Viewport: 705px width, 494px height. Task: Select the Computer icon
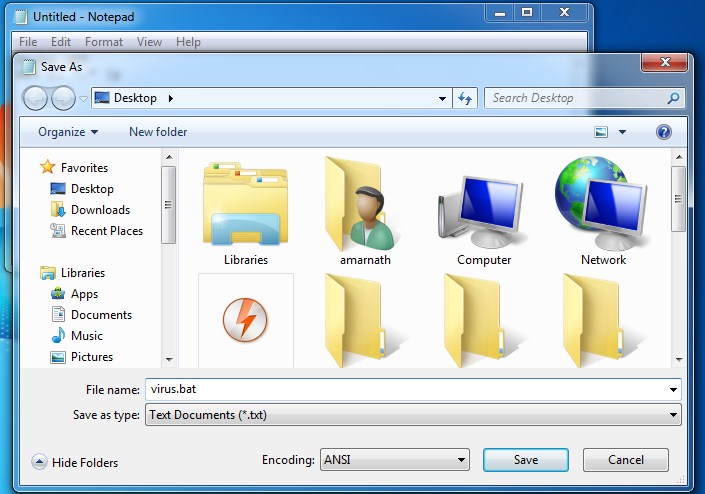click(x=481, y=212)
